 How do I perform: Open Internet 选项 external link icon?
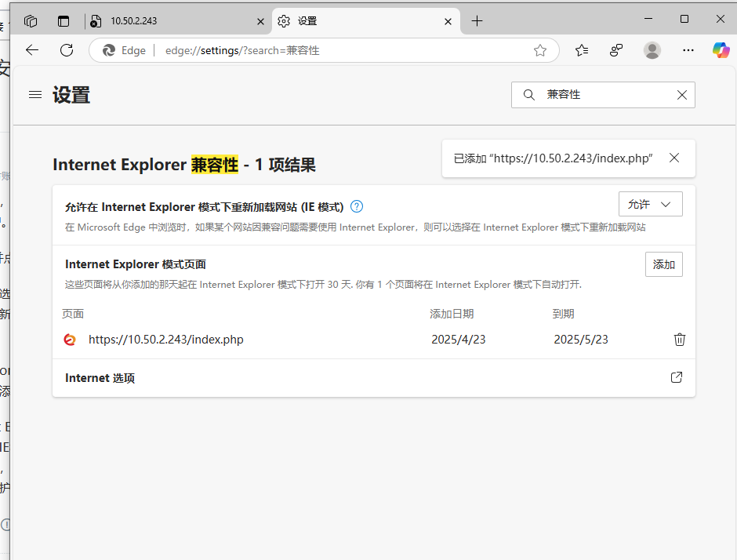[677, 377]
